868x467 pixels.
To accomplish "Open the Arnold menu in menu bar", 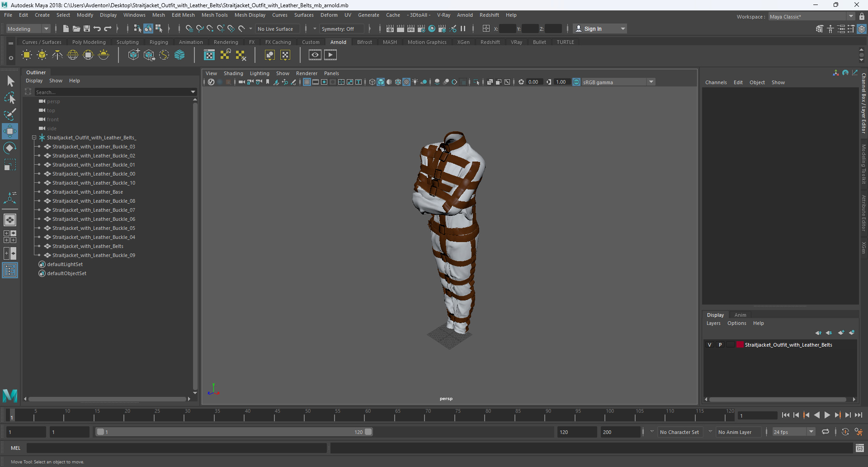I will pos(465,15).
